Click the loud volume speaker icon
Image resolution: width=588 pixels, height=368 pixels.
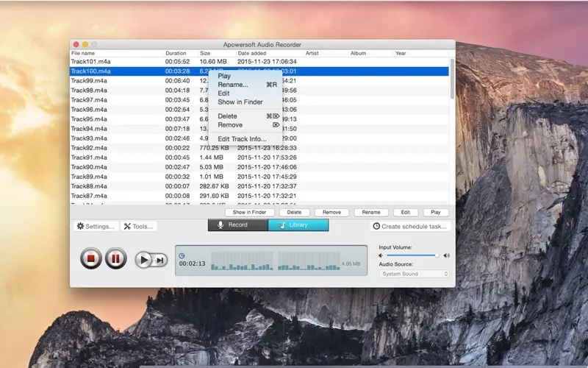coord(446,255)
